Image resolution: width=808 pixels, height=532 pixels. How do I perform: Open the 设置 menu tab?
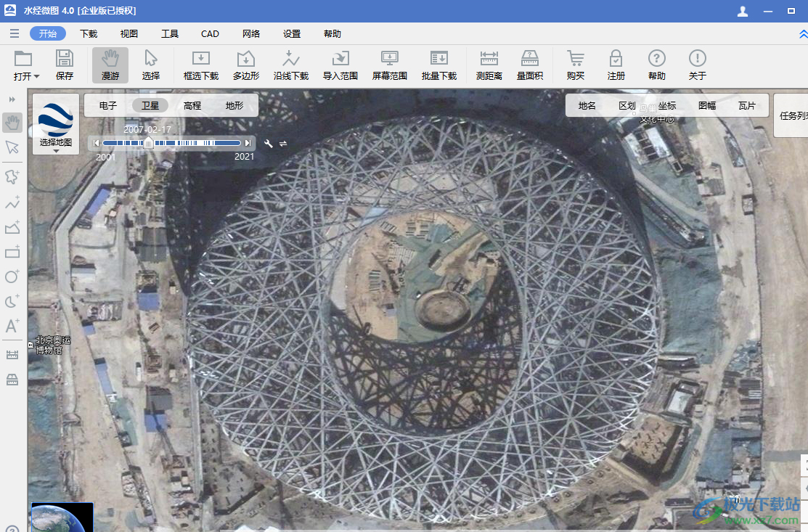(292, 33)
